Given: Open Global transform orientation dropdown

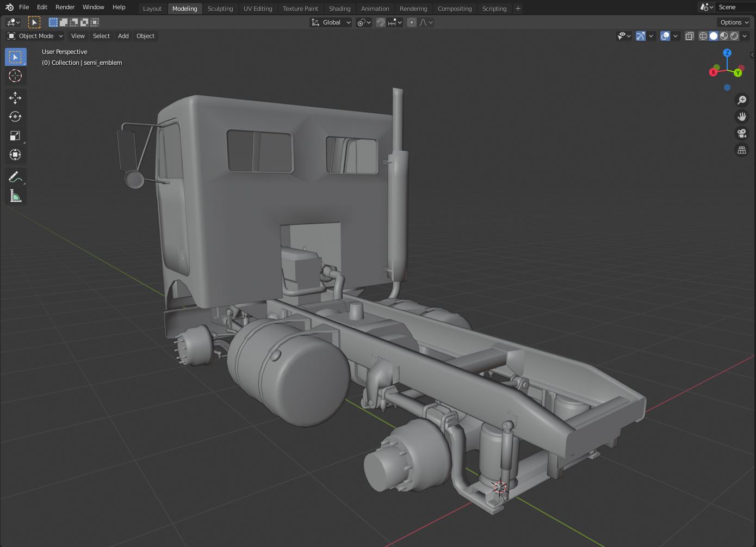Looking at the screenshot, I should (331, 22).
